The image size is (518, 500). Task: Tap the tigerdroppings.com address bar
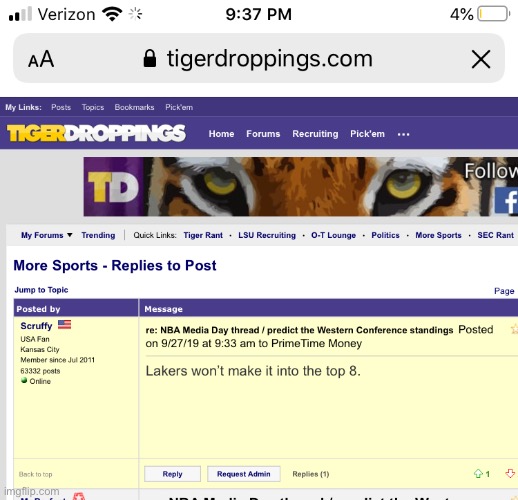coord(259,58)
